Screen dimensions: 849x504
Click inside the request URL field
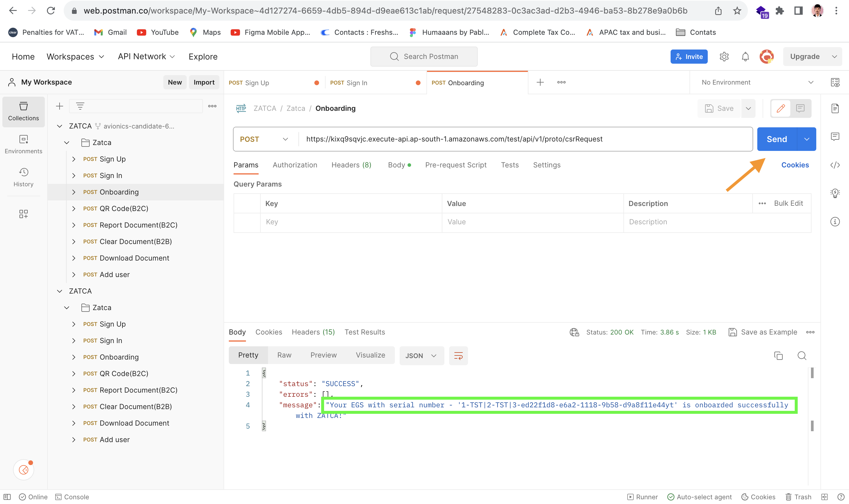coord(476,139)
